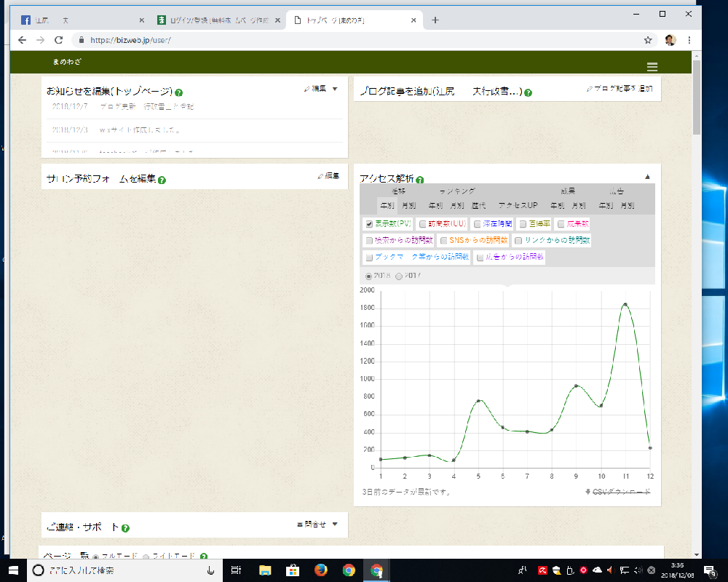
Task: Go back using the browser back arrow
Action: 22,40
